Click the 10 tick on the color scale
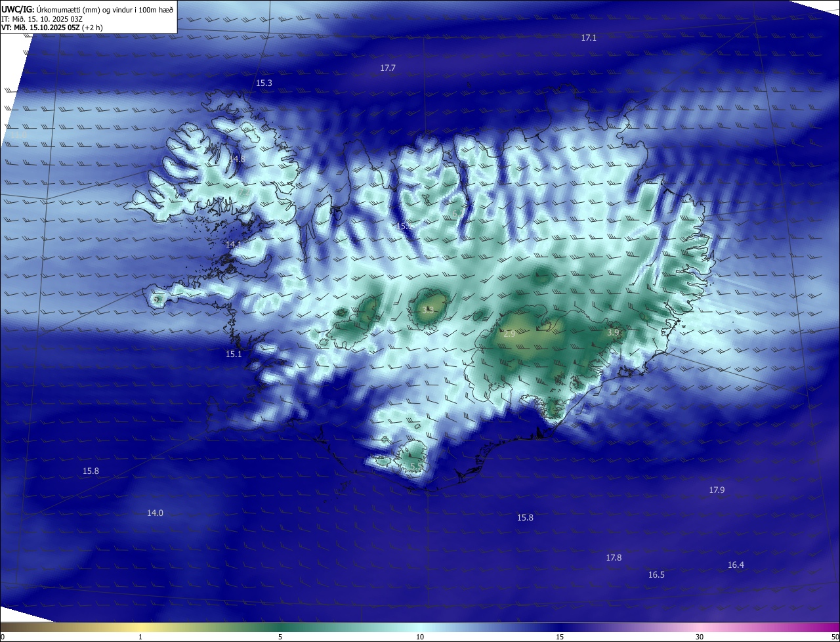The image size is (840, 642). click(x=420, y=637)
